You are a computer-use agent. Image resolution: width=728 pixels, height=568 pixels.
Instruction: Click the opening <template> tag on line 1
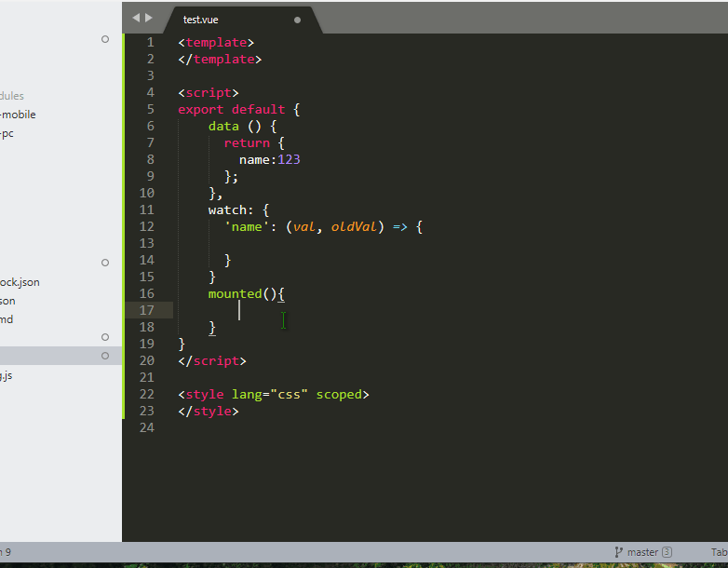[x=216, y=43]
